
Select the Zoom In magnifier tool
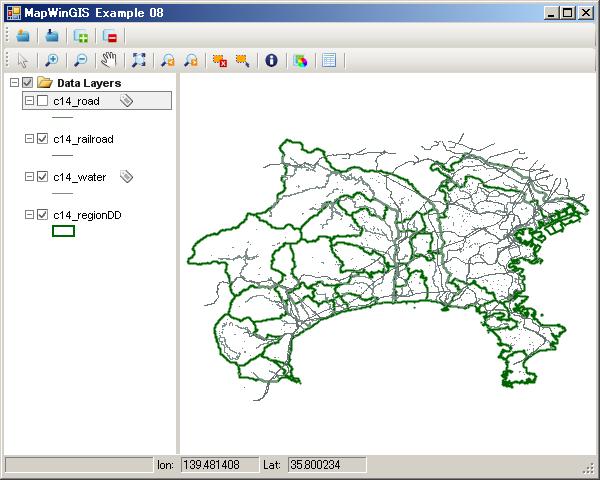[52, 60]
